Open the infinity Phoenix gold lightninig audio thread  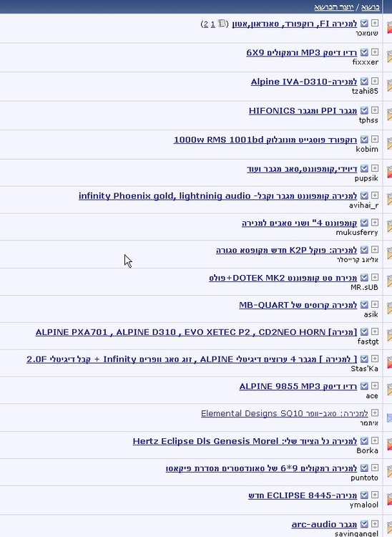click(x=218, y=196)
